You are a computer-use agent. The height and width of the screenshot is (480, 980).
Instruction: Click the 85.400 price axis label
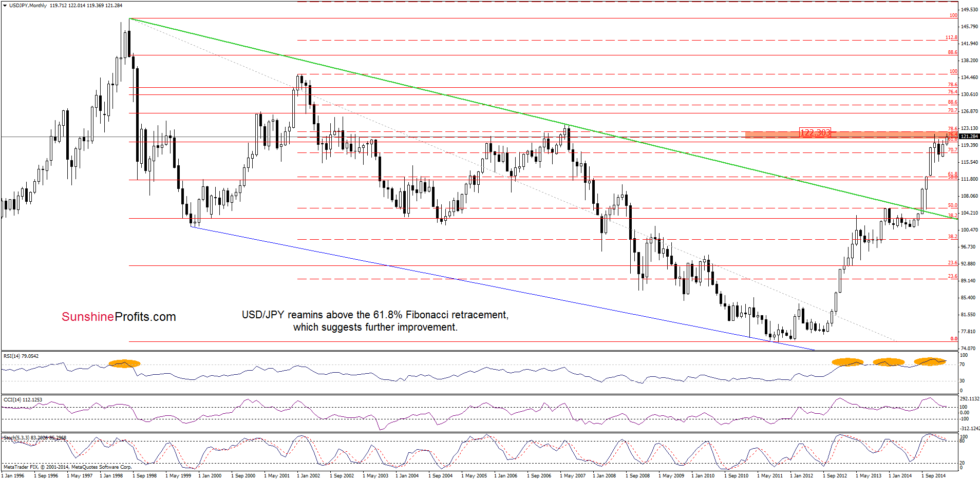968,298
